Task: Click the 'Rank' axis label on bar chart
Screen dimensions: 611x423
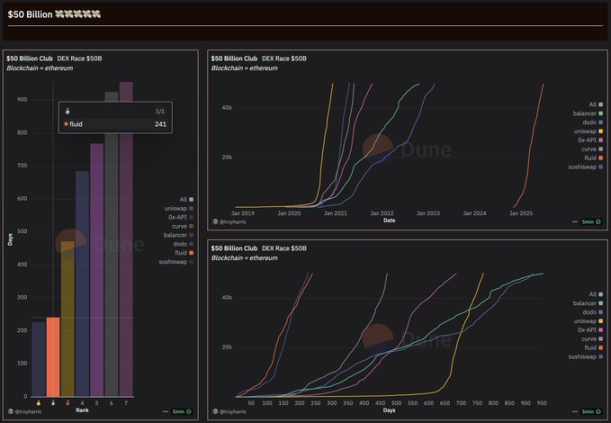Action: click(82, 410)
